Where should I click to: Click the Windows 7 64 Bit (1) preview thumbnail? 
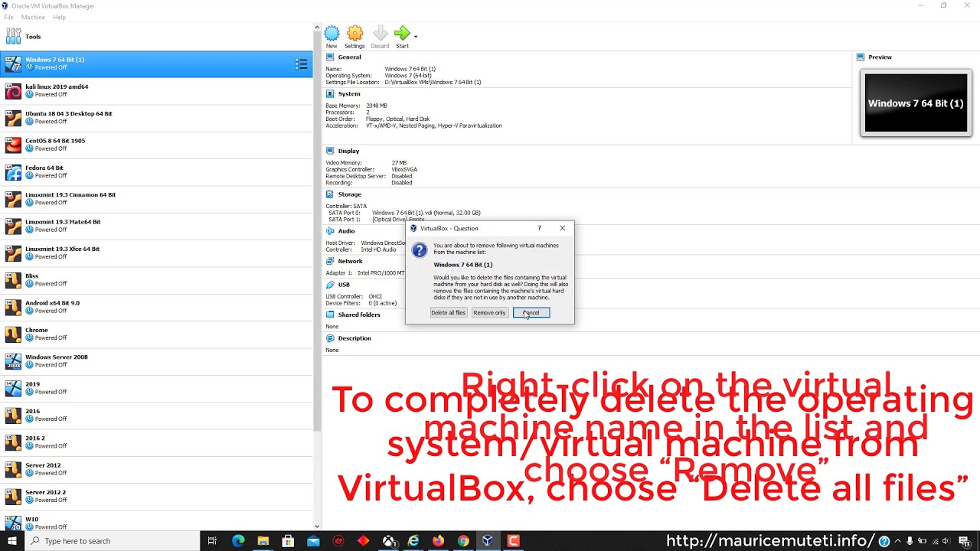(x=916, y=103)
